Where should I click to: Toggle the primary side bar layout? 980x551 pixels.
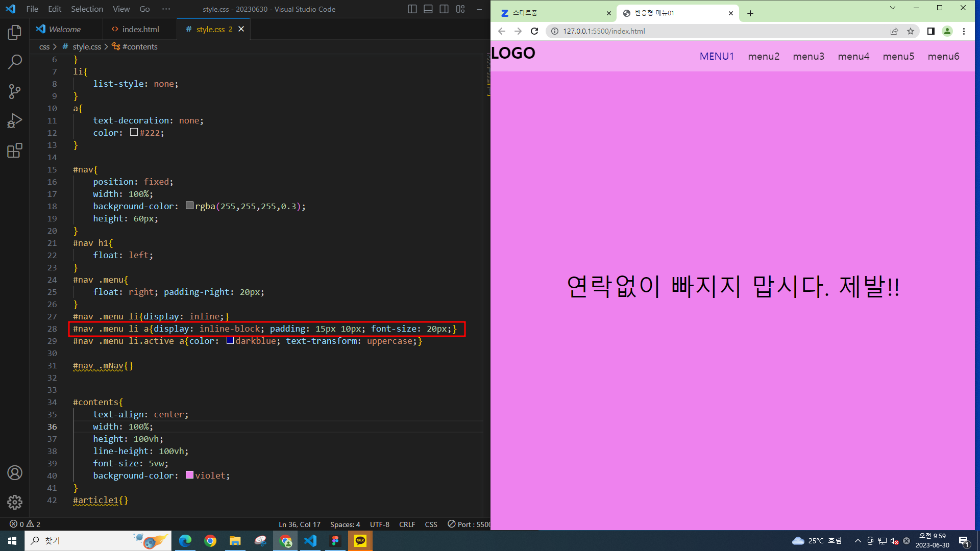pyautogui.click(x=412, y=9)
